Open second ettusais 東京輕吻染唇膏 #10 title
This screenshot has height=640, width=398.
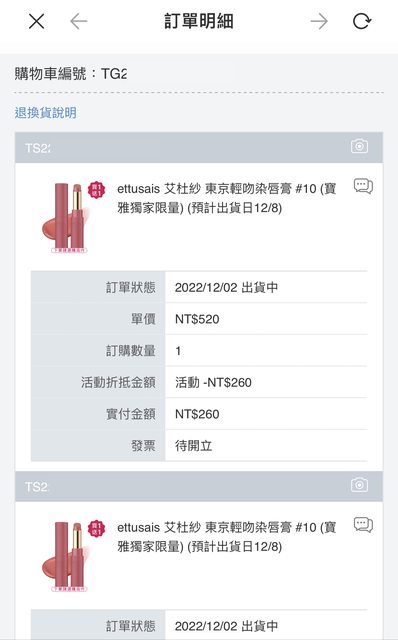click(x=227, y=537)
